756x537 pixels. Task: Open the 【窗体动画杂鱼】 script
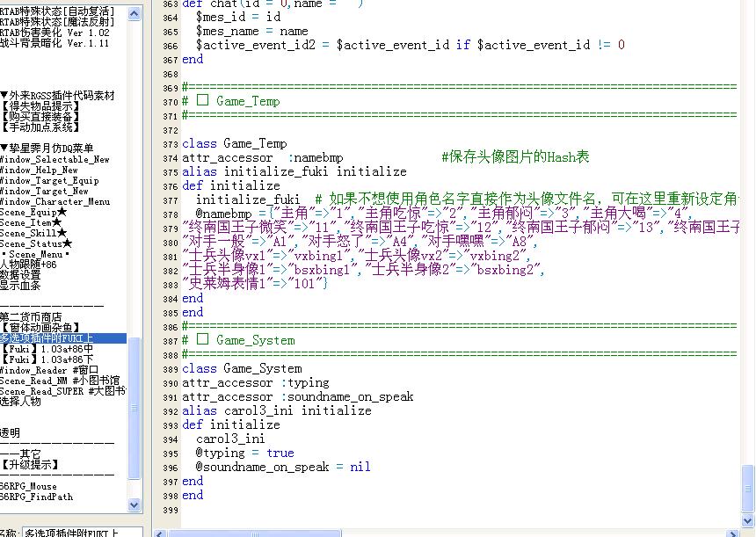(40, 328)
